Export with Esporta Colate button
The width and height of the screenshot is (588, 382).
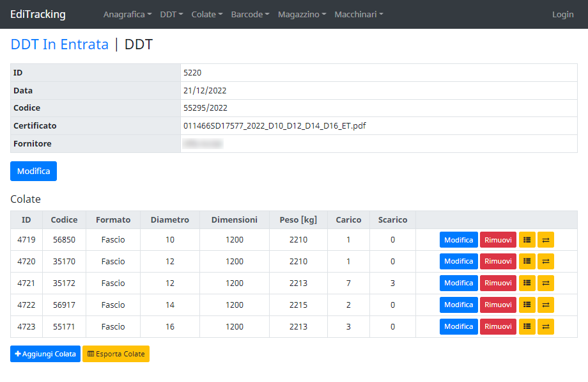(x=116, y=354)
